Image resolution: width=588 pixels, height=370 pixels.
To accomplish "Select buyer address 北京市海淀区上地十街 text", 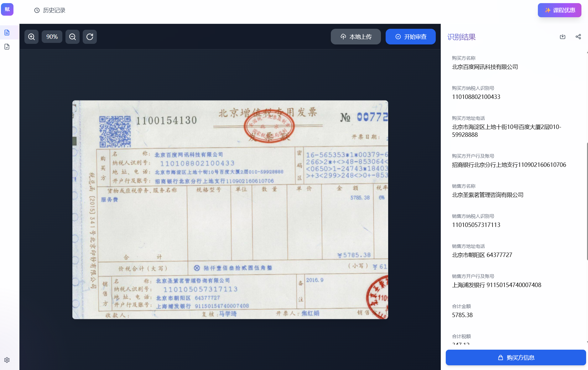I will point(507,131).
